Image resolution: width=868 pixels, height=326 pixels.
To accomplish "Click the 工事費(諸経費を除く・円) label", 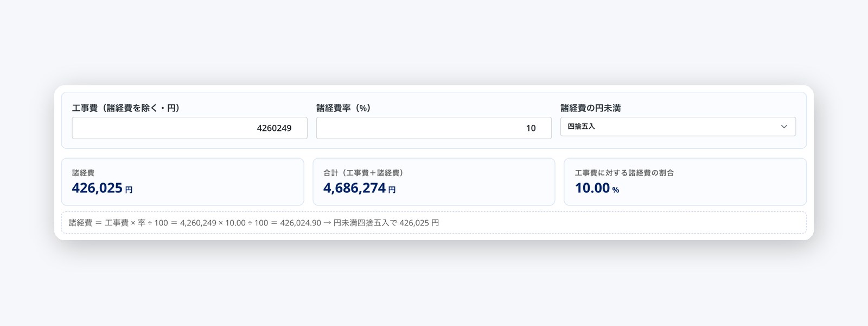I will coord(126,108).
